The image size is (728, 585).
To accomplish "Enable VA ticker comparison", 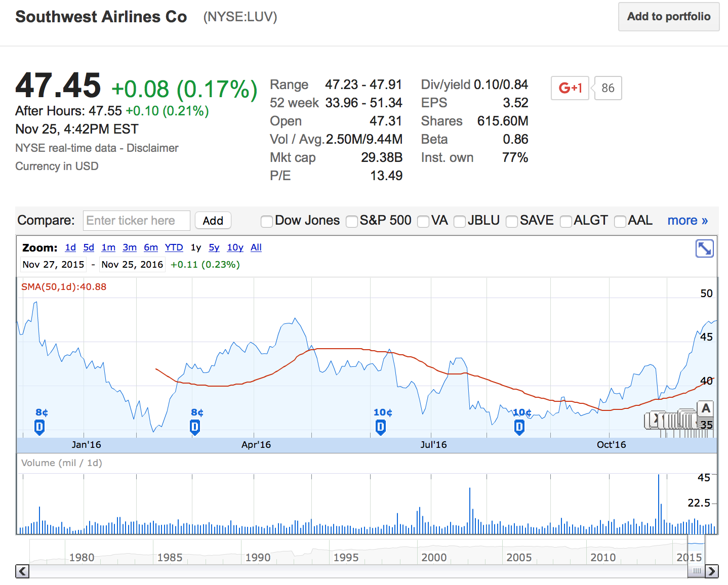I will tap(423, 221).
